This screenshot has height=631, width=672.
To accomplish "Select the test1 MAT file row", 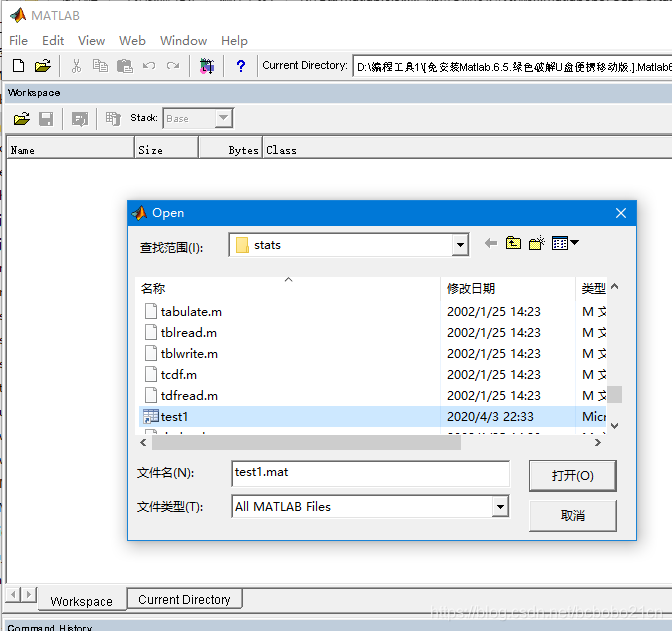I will click(372, 416).
